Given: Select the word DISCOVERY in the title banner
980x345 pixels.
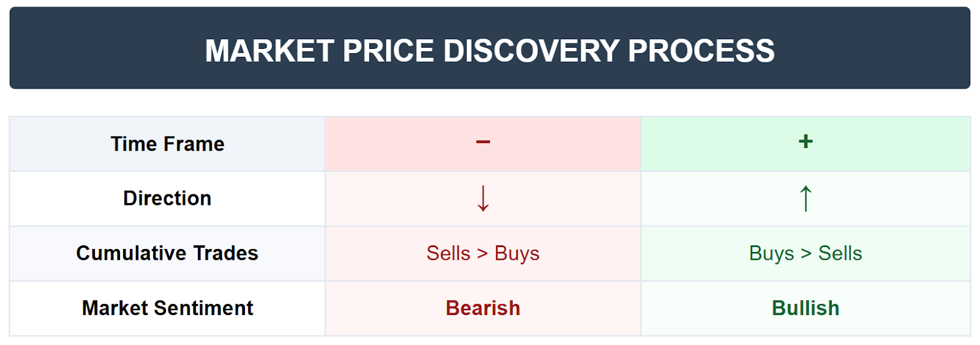Looking at the screenshot, I should coord(531,51).
